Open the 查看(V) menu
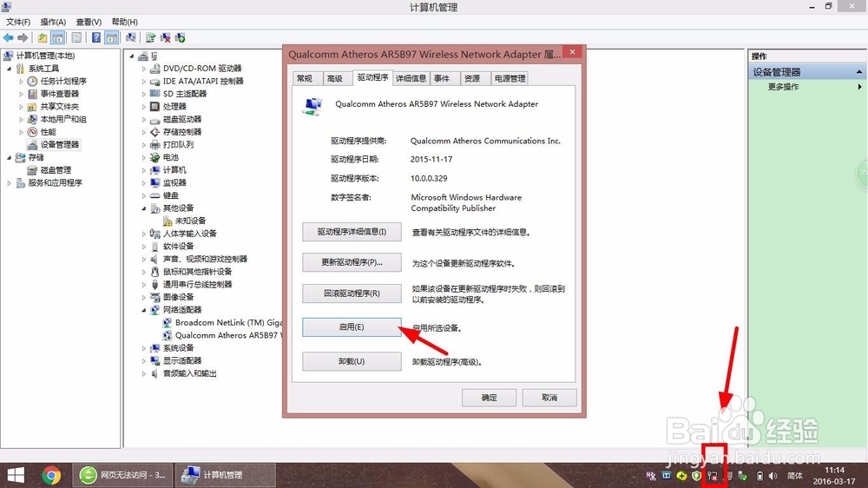 (89, 22)
